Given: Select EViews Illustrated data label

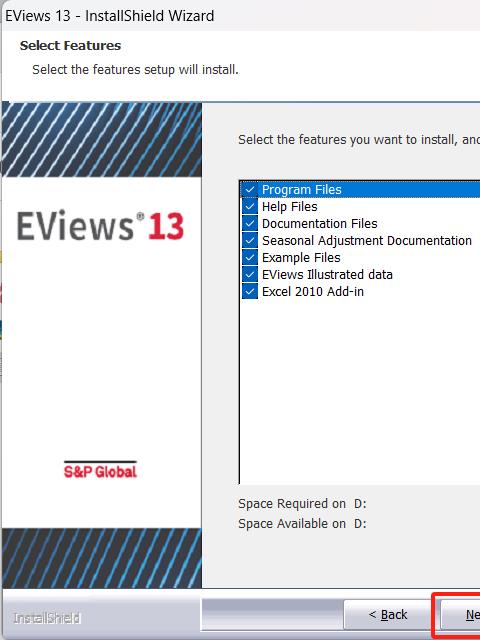Looking at the screenshot, I should point(327,275).
